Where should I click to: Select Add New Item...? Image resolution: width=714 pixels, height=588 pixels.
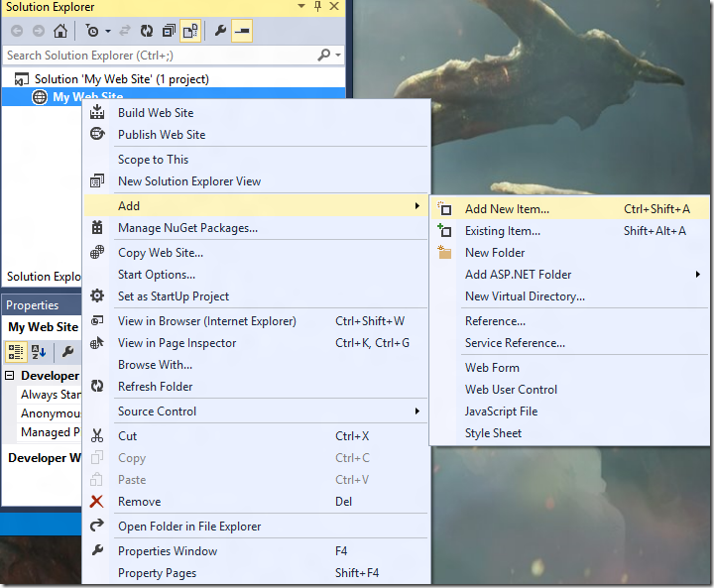[x=569, y=209]
